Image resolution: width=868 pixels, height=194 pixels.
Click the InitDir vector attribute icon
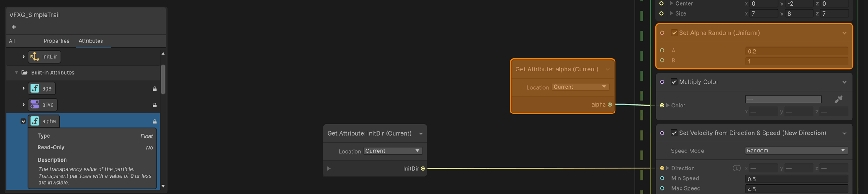(35, 57)
